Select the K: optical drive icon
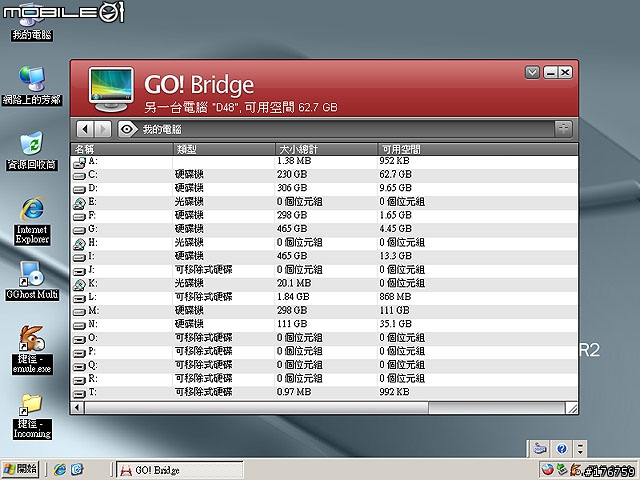640x480 pixels. pos(79,285)
